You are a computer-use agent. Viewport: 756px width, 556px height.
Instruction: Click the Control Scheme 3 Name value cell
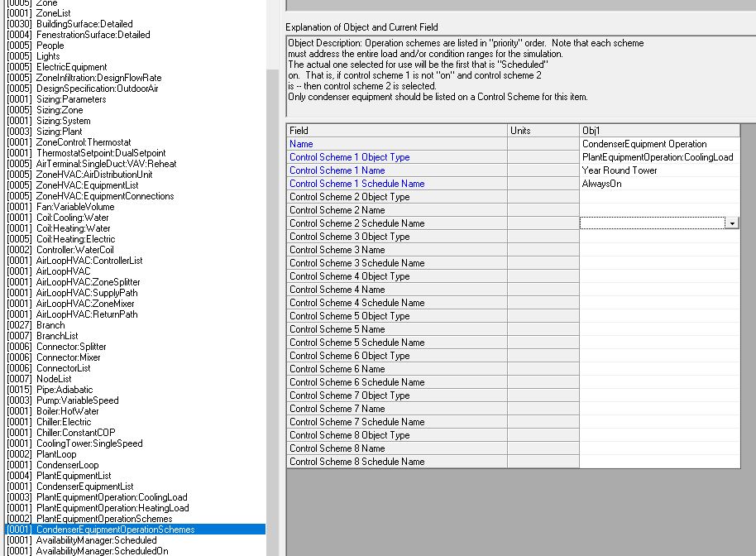coord(658,250)
